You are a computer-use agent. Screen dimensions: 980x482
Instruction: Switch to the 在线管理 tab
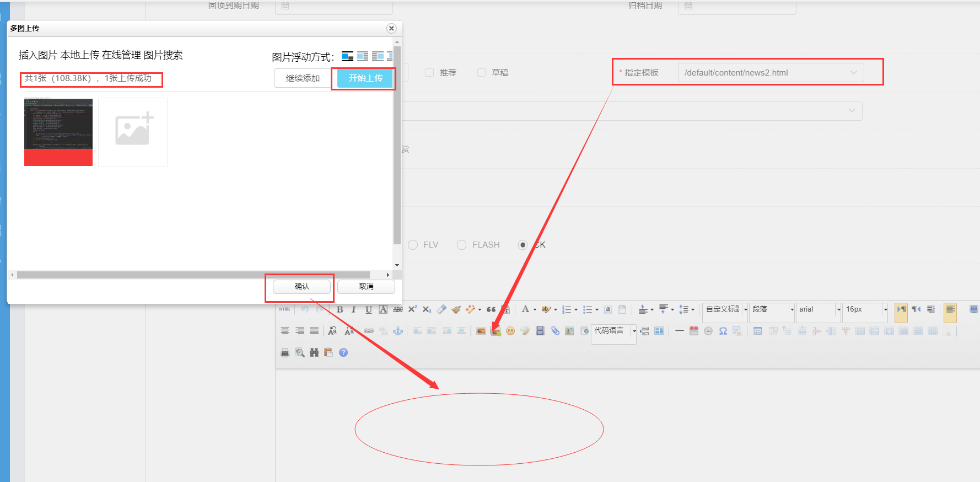click(121, 55)
